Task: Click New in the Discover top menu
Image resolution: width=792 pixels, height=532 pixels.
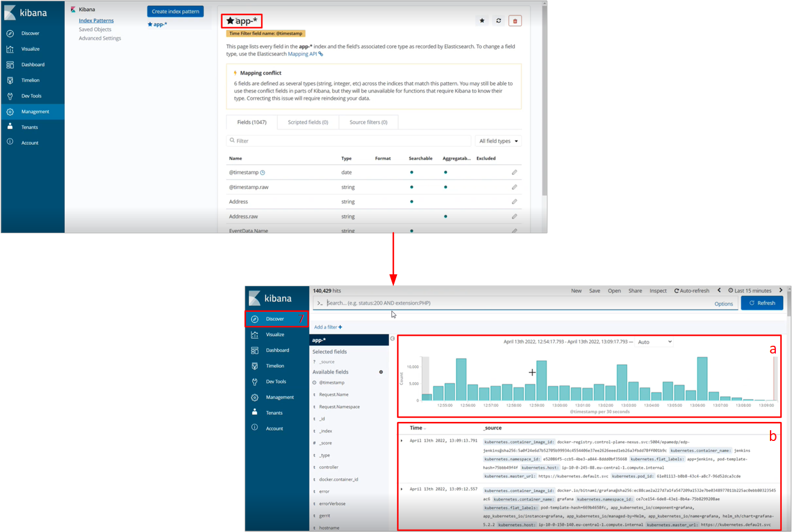Action: coord(576,290)
